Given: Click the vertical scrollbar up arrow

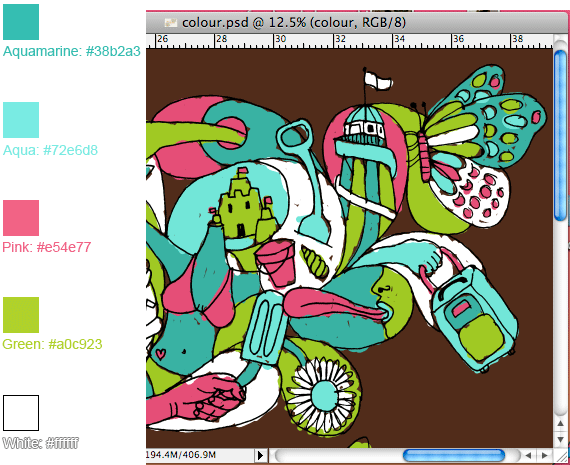Looking at the screenshot, I should click(x=561, y=424).
